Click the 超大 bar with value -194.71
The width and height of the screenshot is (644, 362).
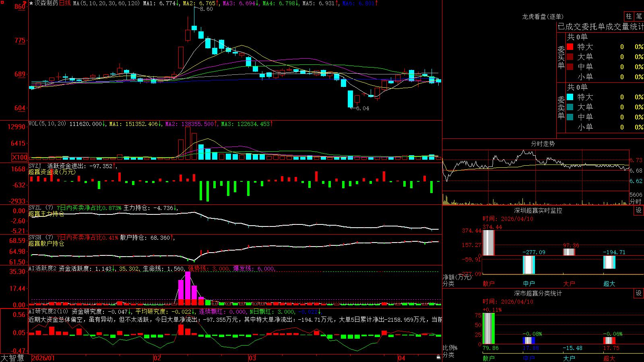tap(609, 262)
